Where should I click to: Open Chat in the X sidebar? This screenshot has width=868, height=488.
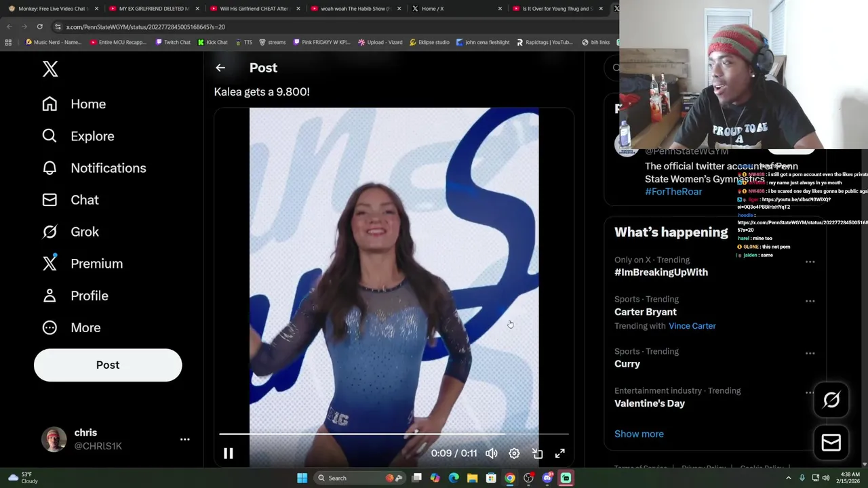tap(70, 200)
